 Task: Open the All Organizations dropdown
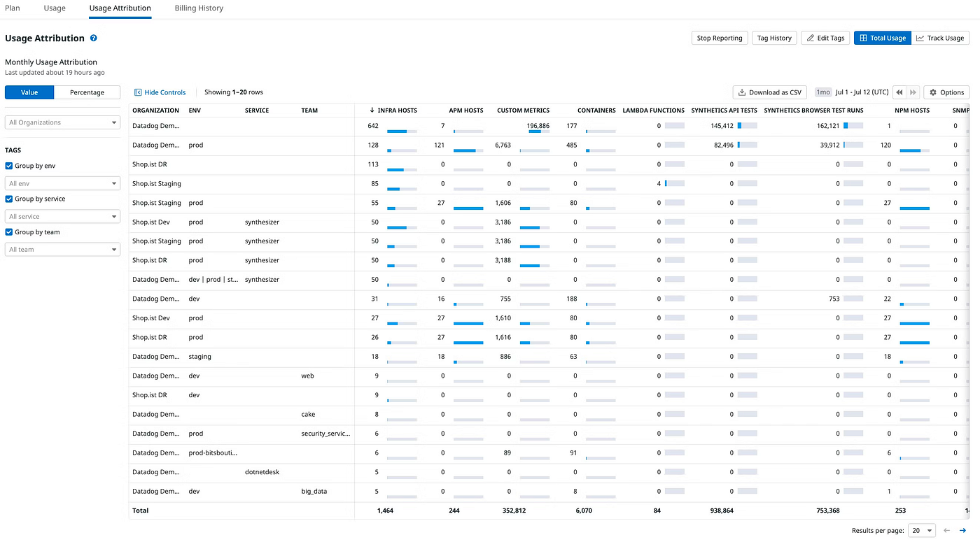(x=62, y=122)
